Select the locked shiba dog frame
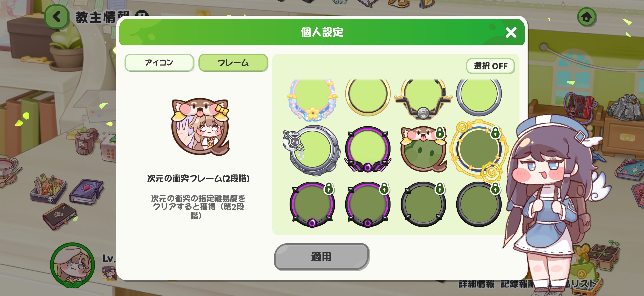The width and height of the screenshot is (644, 296). 423,149
